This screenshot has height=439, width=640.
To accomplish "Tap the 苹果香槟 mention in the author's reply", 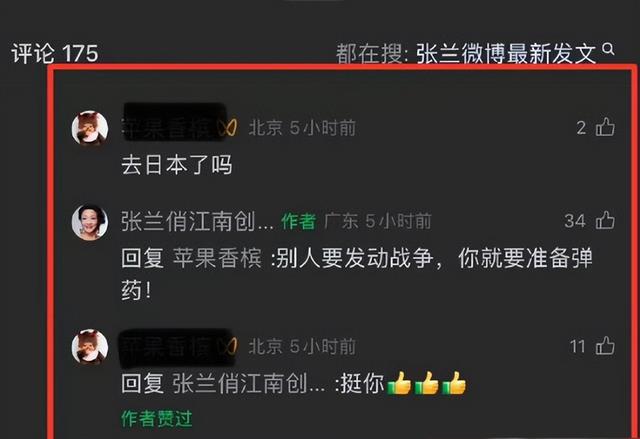I will tap(217, 258).
